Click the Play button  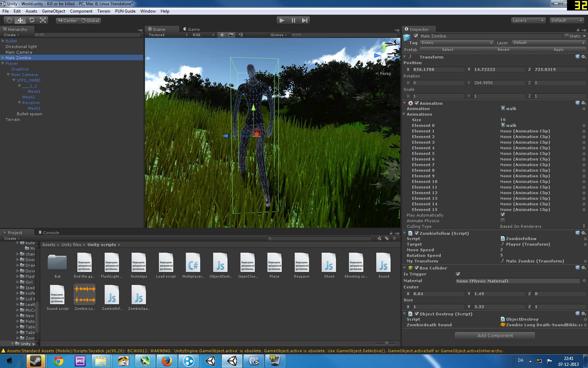click(x=281, y=20)
